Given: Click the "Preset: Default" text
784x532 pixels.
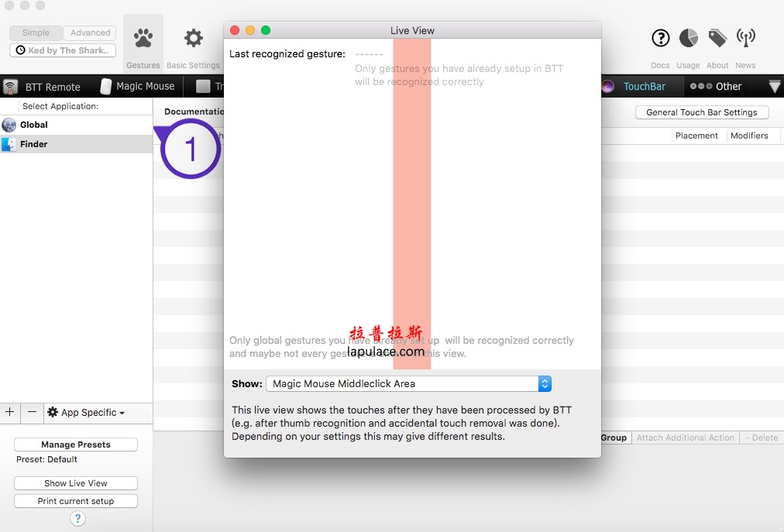Looking at the screenshot, I should pos(47,459).
